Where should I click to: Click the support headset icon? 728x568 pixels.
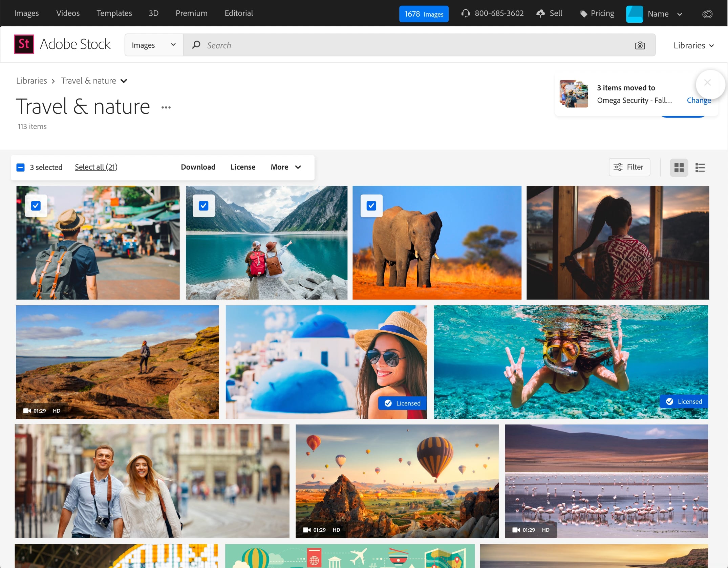[x=466, y=14]
